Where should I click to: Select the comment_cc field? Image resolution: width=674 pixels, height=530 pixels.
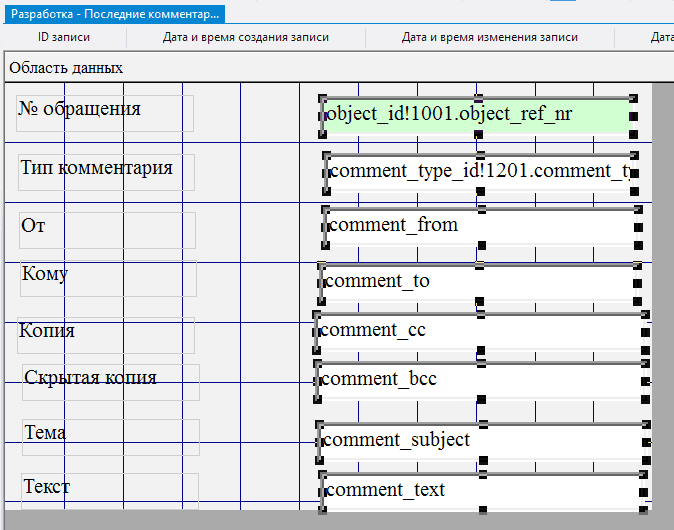tap(478, 331)
